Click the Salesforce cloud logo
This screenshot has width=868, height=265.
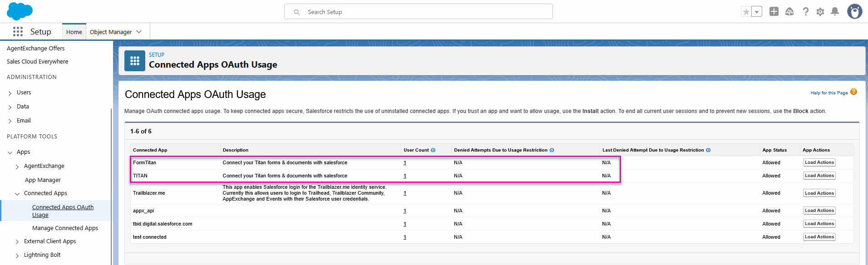click(20, 11)
